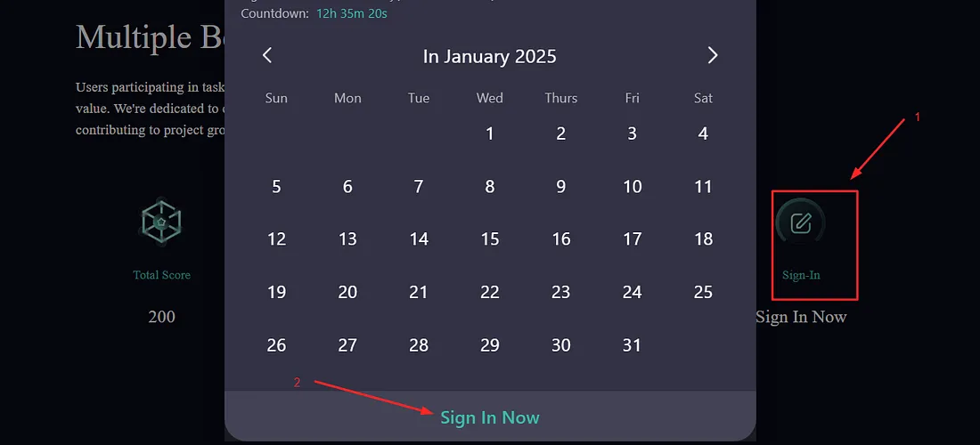Click the In January 2025 month title
The height and width of the screenshot is (445, 980).
point(489,57)
